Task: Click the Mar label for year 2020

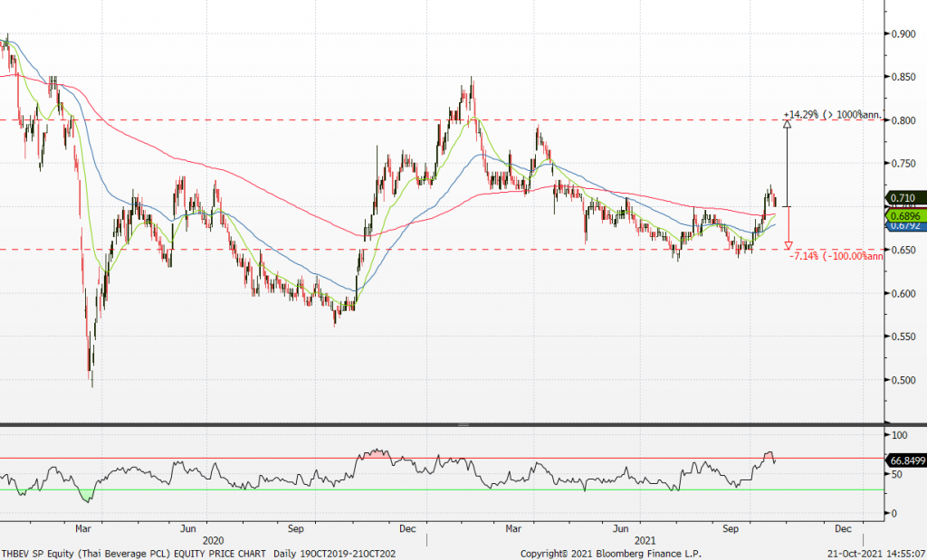Action: click(x=83, y=528)
